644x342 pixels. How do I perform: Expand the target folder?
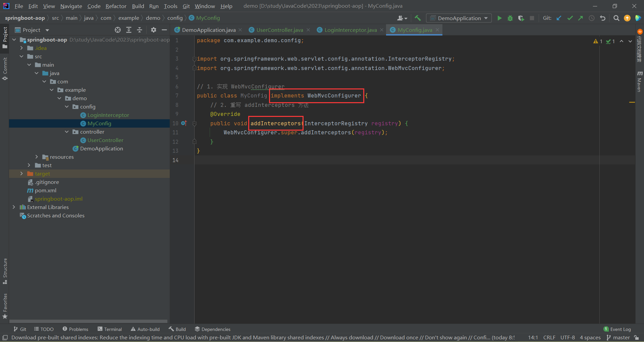[21, 174]
